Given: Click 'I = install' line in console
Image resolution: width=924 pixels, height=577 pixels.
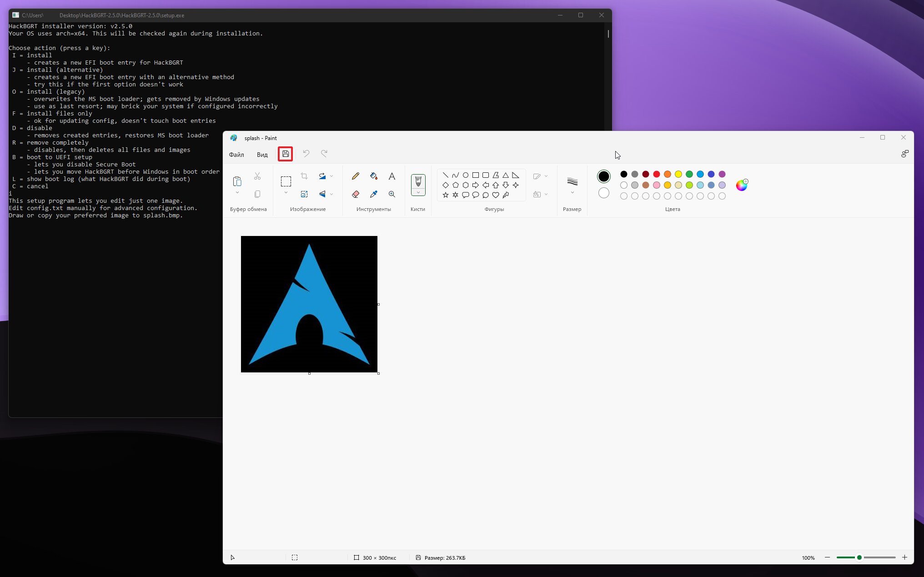Looking at the screenshot, I should [x=32, y=55].
